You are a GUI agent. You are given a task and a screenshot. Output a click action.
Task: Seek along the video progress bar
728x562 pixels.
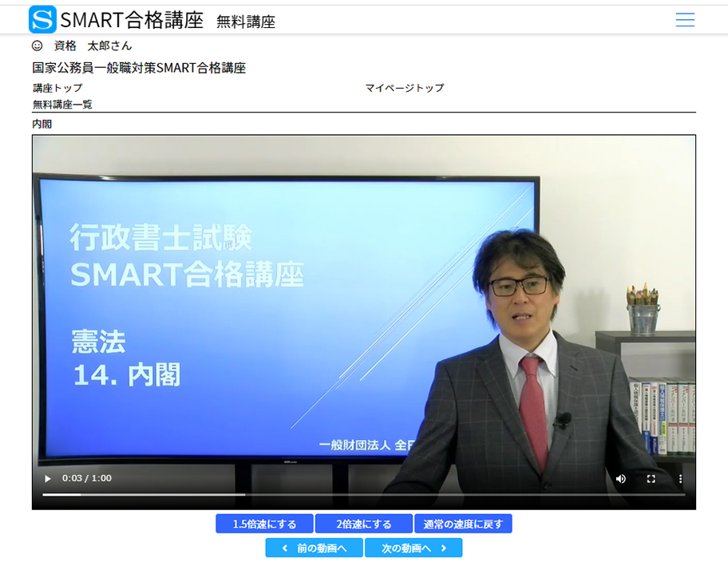pyautogui.click(x=363, y=495)
